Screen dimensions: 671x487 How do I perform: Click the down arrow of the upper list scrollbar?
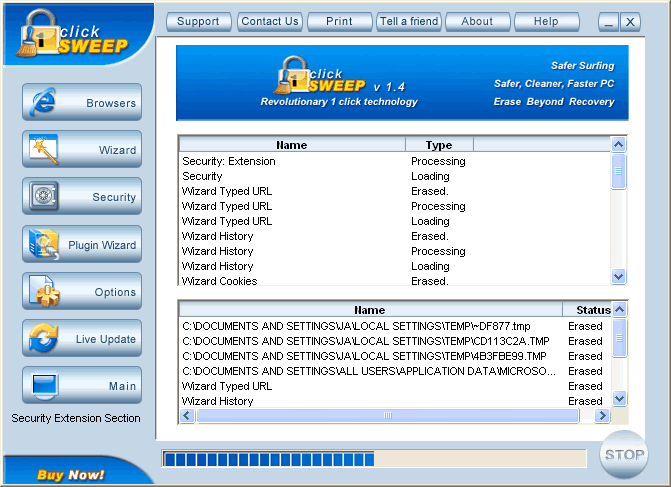click(618, 276)
